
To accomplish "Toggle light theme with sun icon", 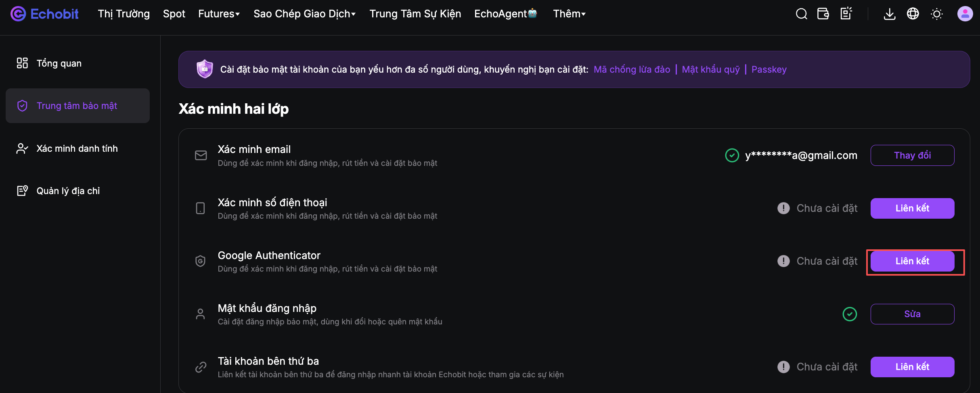I will click(x=936, y=14).
